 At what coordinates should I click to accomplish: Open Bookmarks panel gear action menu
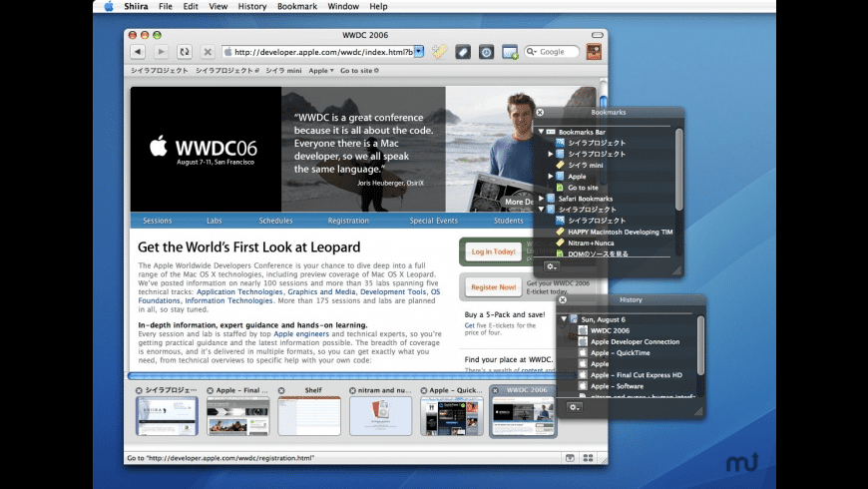(552, 266)
